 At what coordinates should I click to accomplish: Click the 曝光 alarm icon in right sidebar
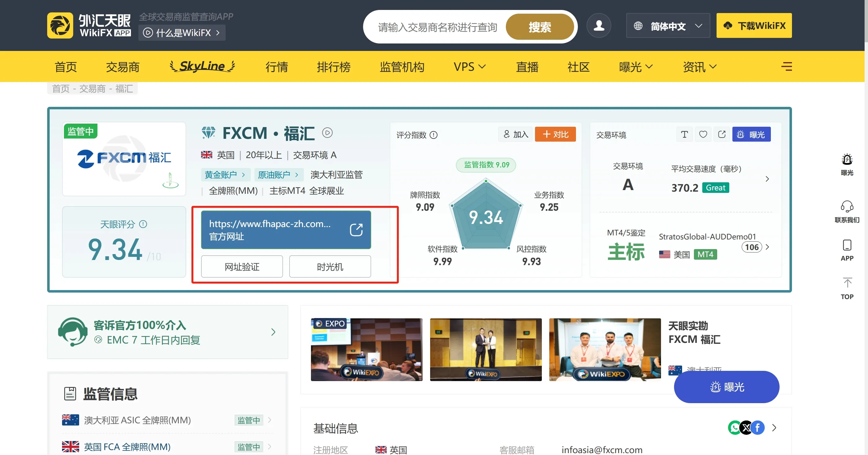847,159
